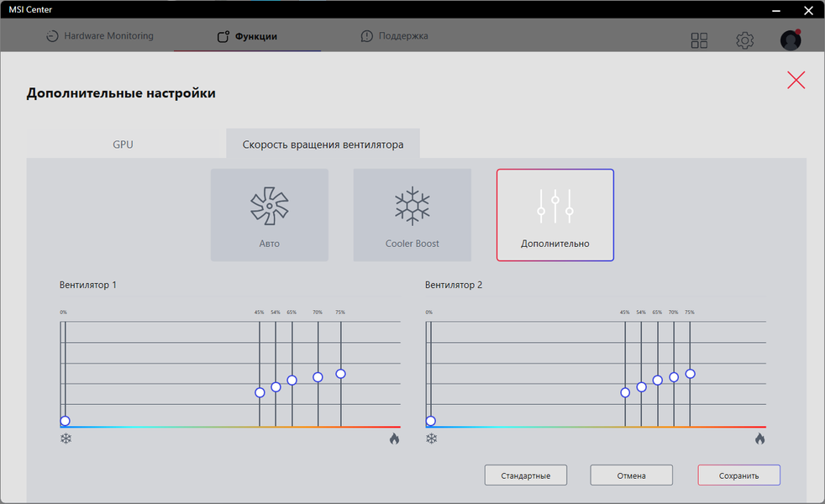Click Вентилятор 1 54% slider handle
Screen dimensions: 825x504
[x=276, y=386]
